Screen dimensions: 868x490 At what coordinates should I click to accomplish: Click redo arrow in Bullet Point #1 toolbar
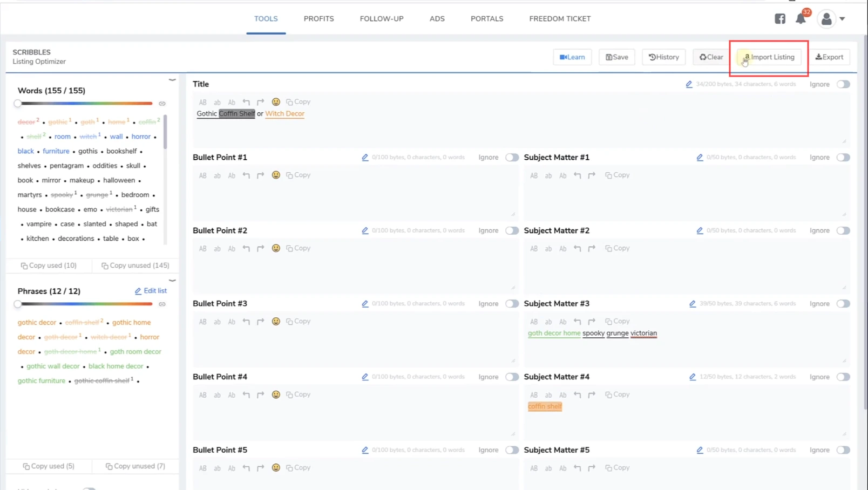pos(261,175)
